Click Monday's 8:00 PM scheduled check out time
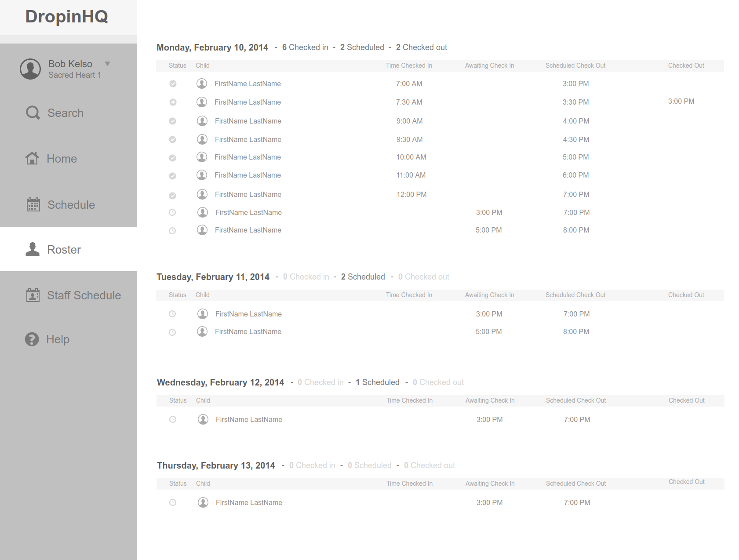The image size is (739, 560). [x=576, y=230]
